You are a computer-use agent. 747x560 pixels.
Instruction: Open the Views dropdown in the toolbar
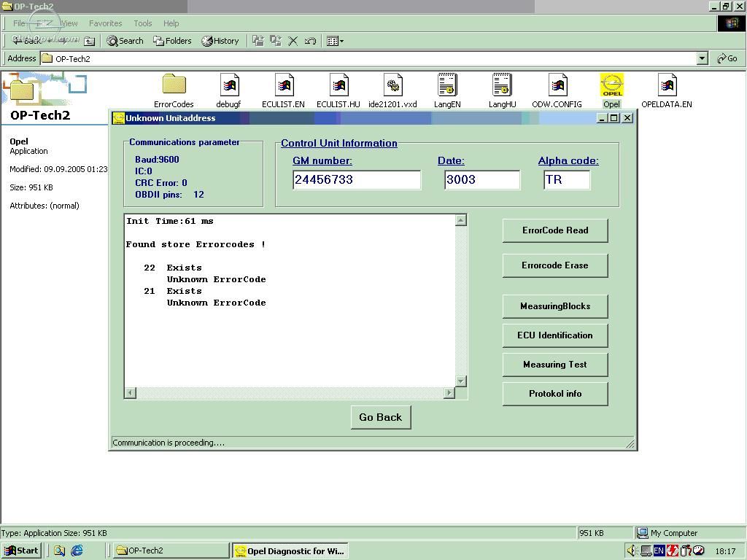point(336,41)
